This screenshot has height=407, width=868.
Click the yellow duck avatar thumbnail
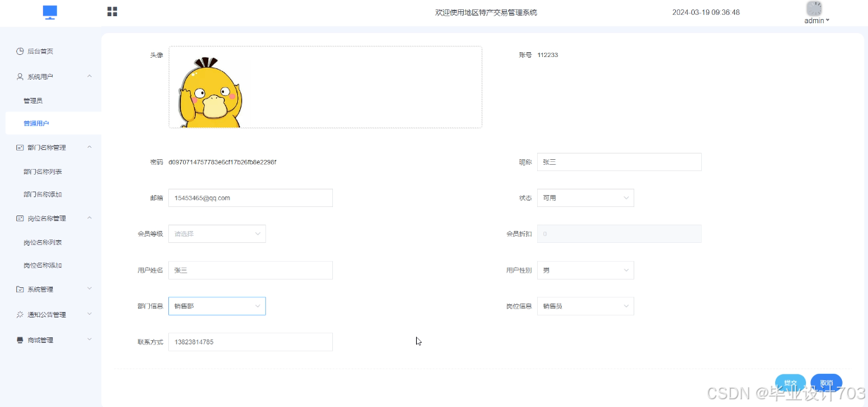[x=209, y=92]
